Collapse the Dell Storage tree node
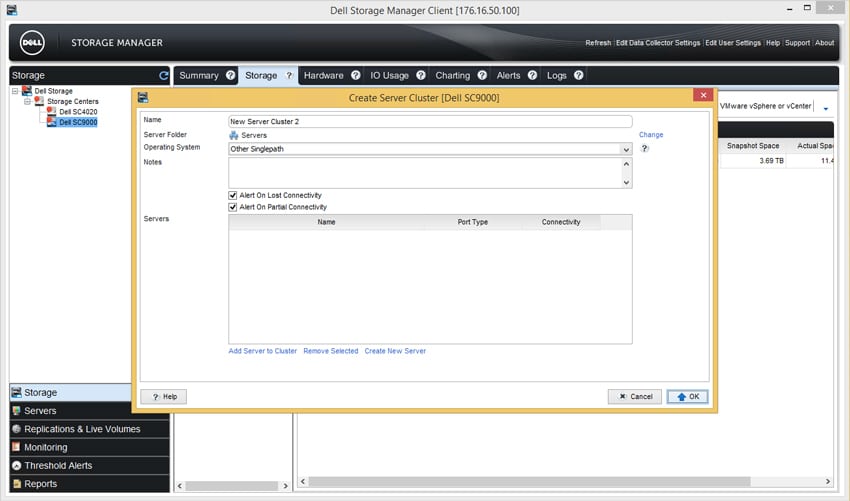 15,91
